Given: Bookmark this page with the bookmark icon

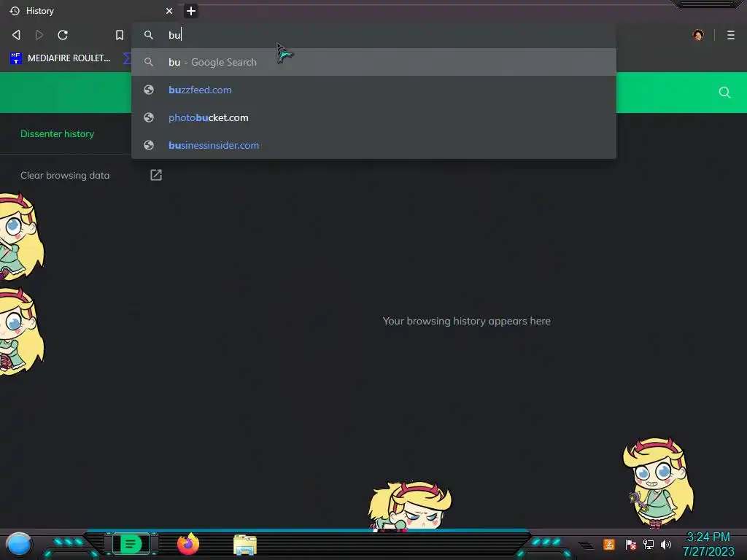Looking at the screenshot, I should [120, 35].
